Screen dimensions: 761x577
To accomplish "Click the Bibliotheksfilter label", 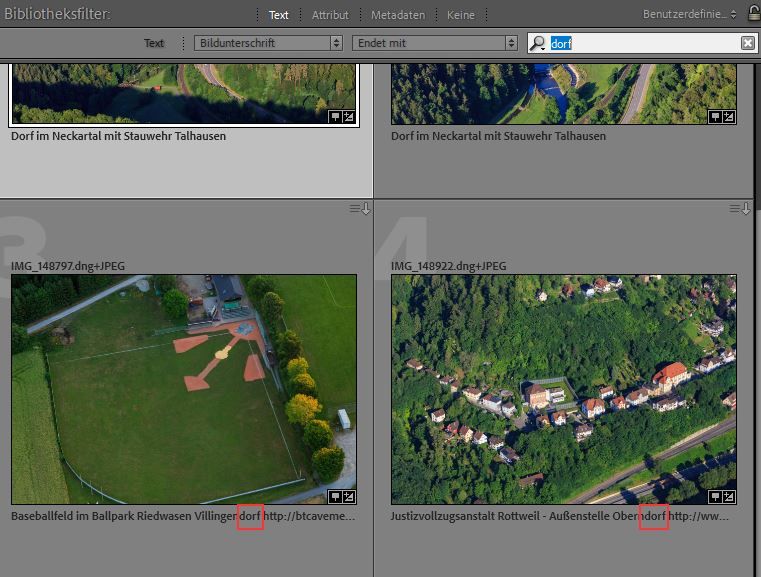I will (57, 14).
